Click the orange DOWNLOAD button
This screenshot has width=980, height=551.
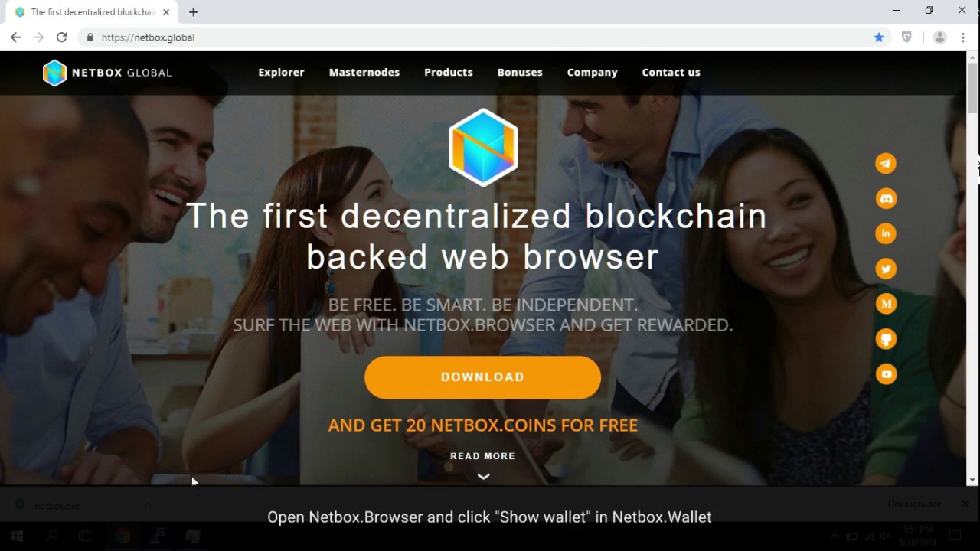(x=482, y=377)
